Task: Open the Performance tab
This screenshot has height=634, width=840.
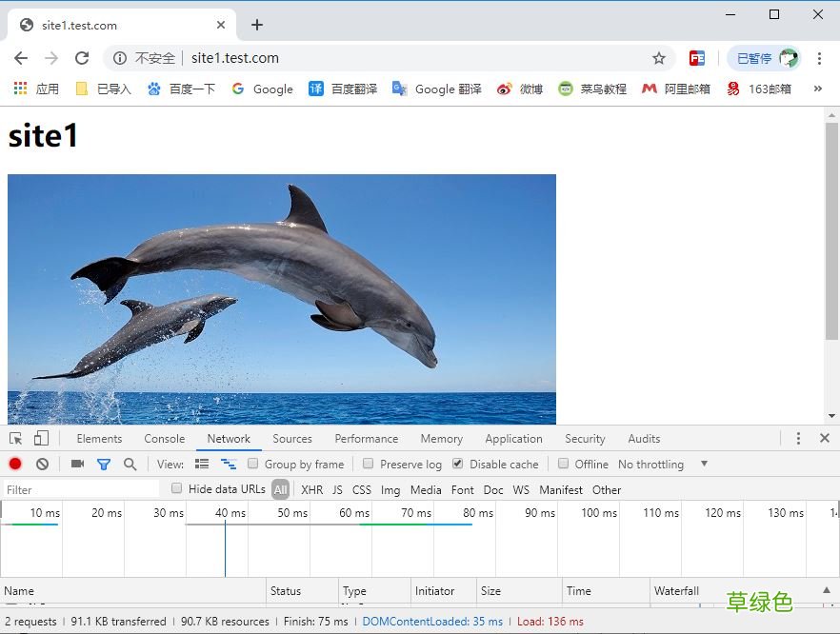Action: (367, 439)
